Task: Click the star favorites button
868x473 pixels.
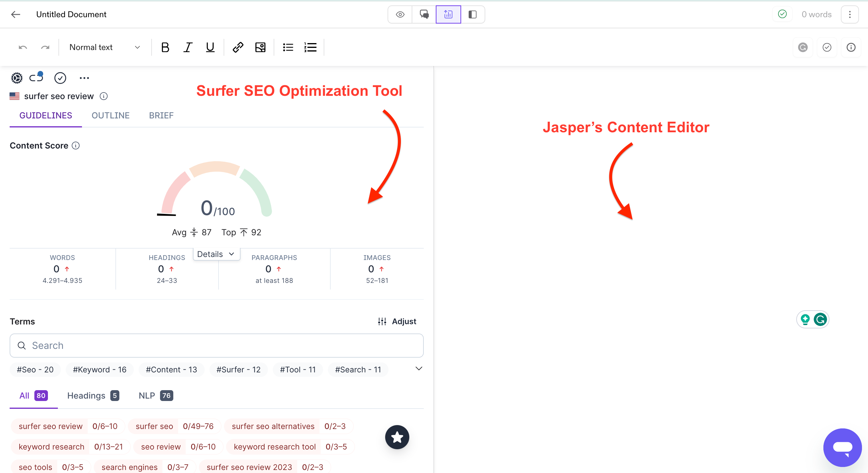Action: point(397,437)
